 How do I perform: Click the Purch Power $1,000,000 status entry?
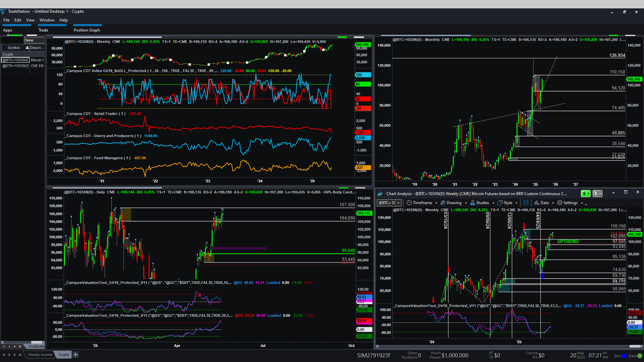pos(448,355)
